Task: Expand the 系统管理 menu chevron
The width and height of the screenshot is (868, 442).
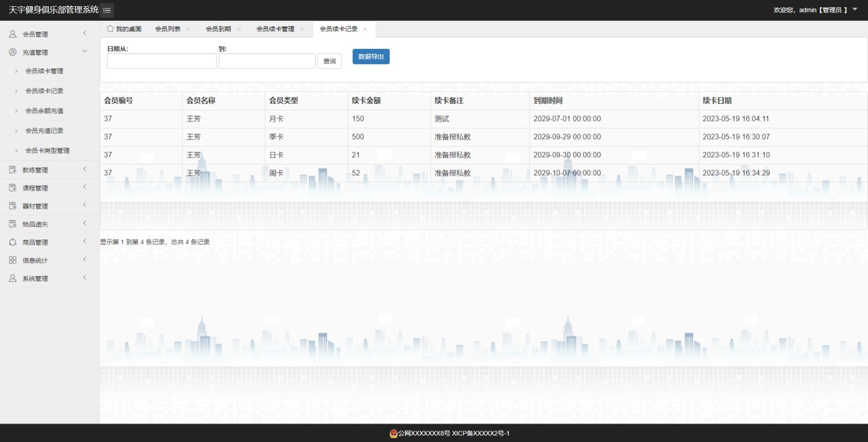Action: [x=85, y=277]
